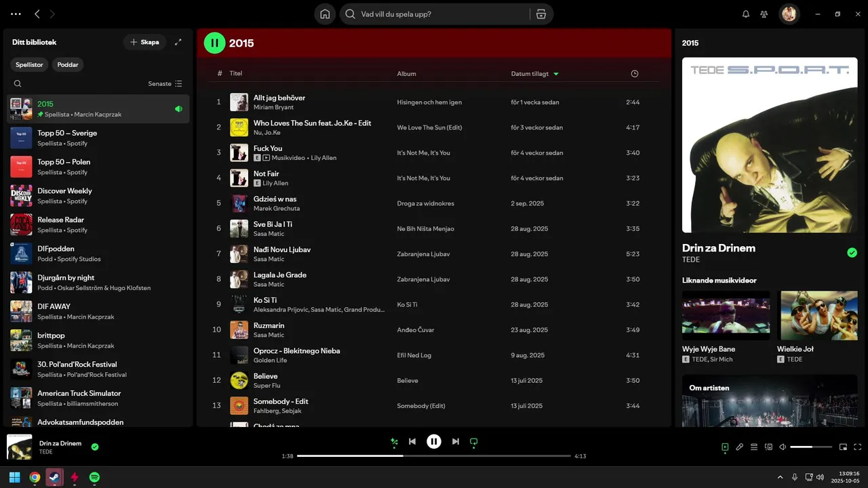
Task: Open friend activity icon
Action: (x=764, y=14)
